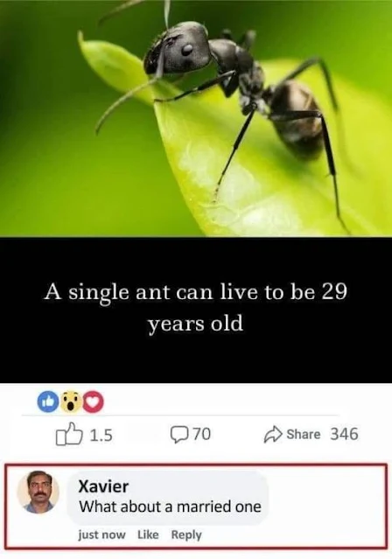The height and width of the screenshot is (559, 392).
Task: Select the 'What about a married one' comment text
Action: point(170,507)
